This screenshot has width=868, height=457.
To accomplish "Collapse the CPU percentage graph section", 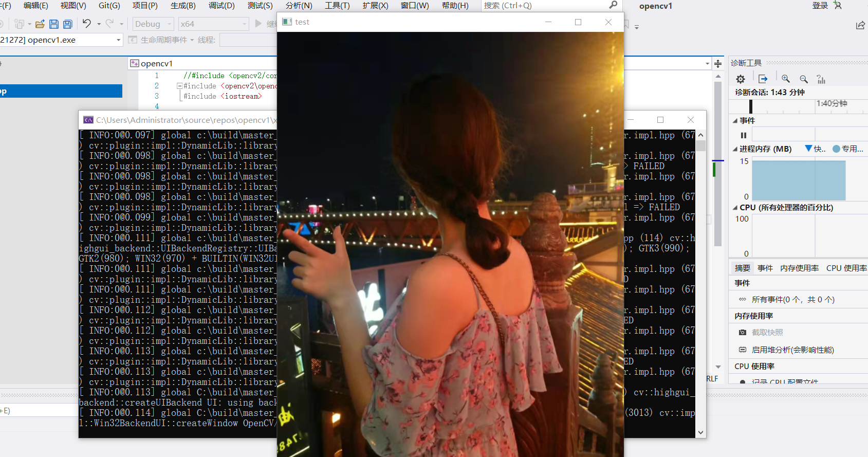I will tap(735, 208).
